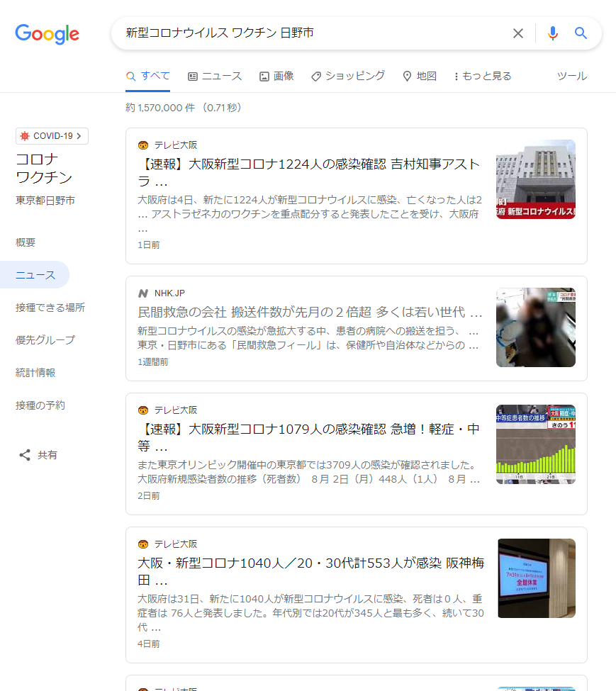This screenshot has height=691, width=616.
Task: Click the green bar chart thumbnail
Action: (x=536, y=444)
